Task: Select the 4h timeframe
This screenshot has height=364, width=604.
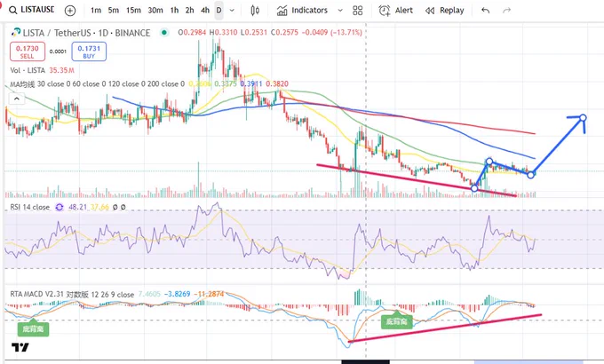Action: [205, 11]
